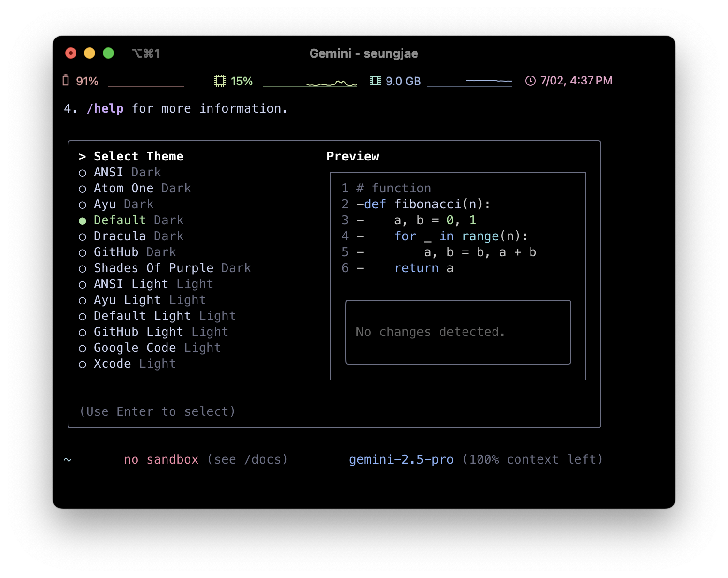The image size is (728, 578).
Task: Click the ⌥⌘1 shortcut label in title bar
Action: click(x=146, y=53)
